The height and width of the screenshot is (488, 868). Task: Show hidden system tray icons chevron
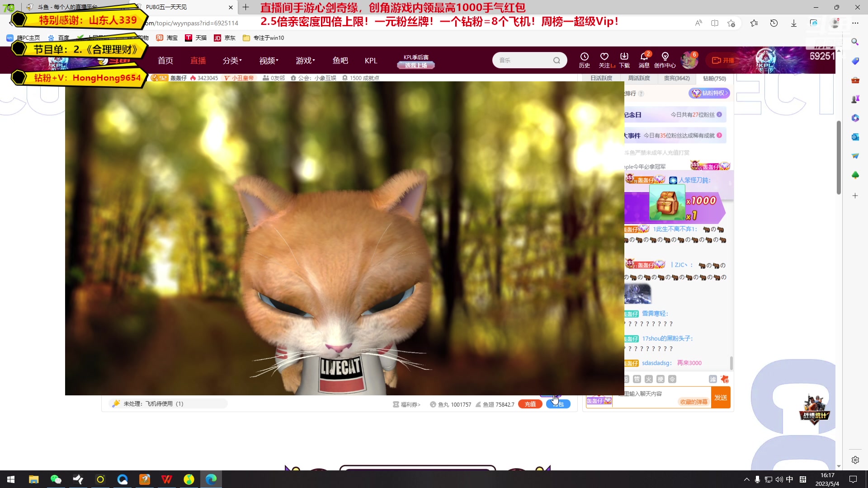(x=746, y=479)
